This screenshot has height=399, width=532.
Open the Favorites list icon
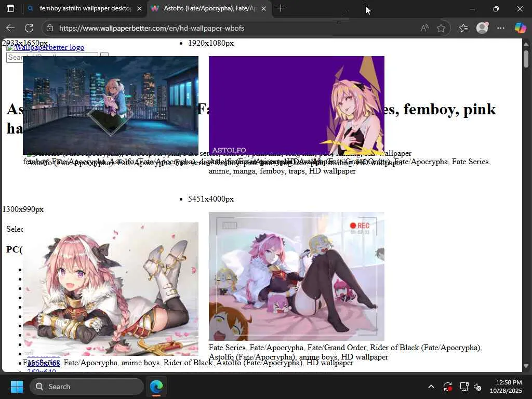463,28
